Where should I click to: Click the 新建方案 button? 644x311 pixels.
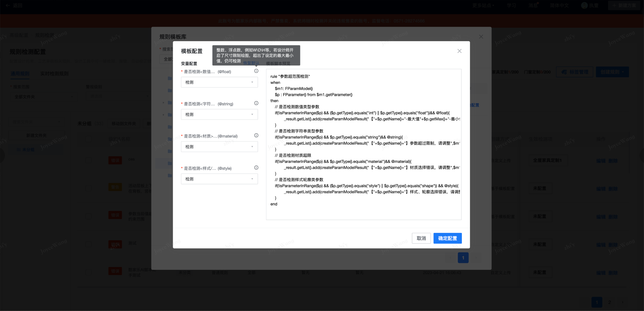coord(624,5)
